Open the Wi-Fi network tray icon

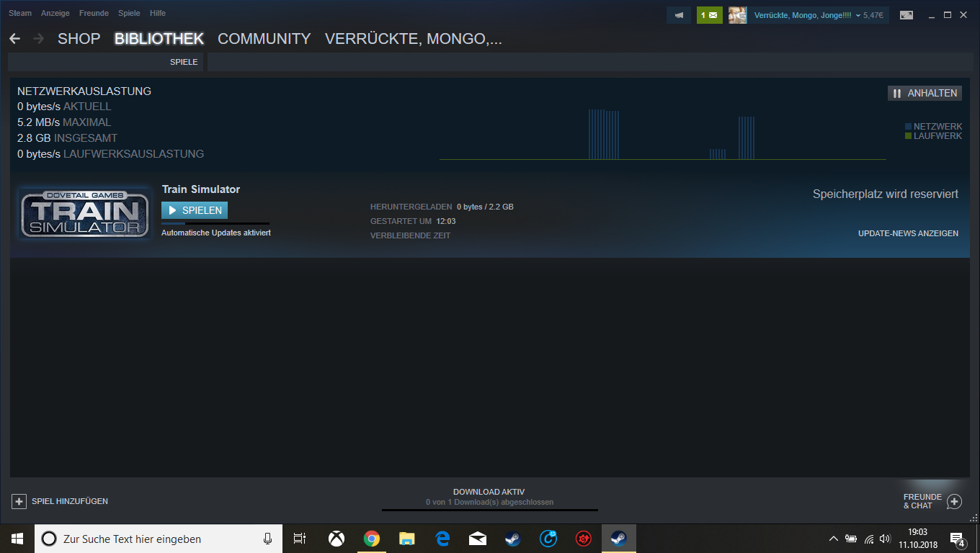[x=868, y=539]
